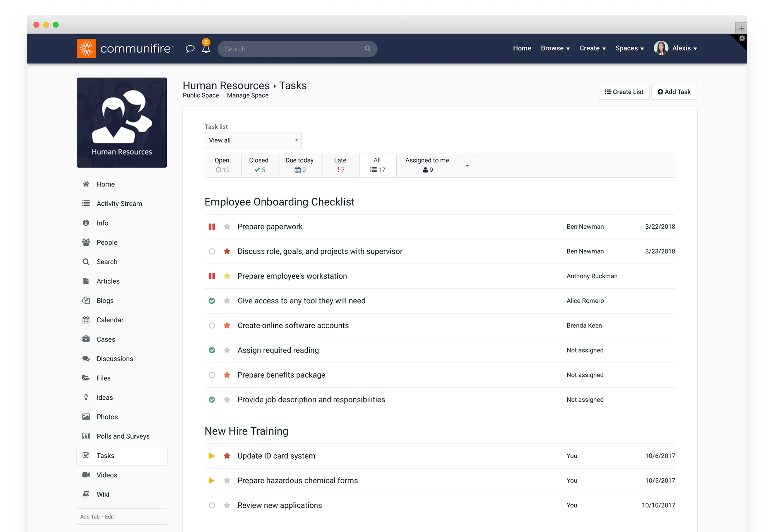Click the Add Task button

point(674,92)
